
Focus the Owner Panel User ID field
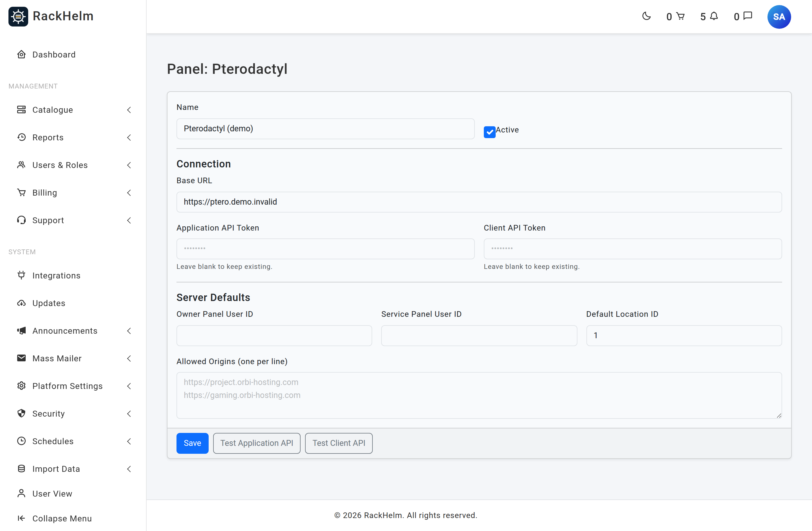click(274, 336)
